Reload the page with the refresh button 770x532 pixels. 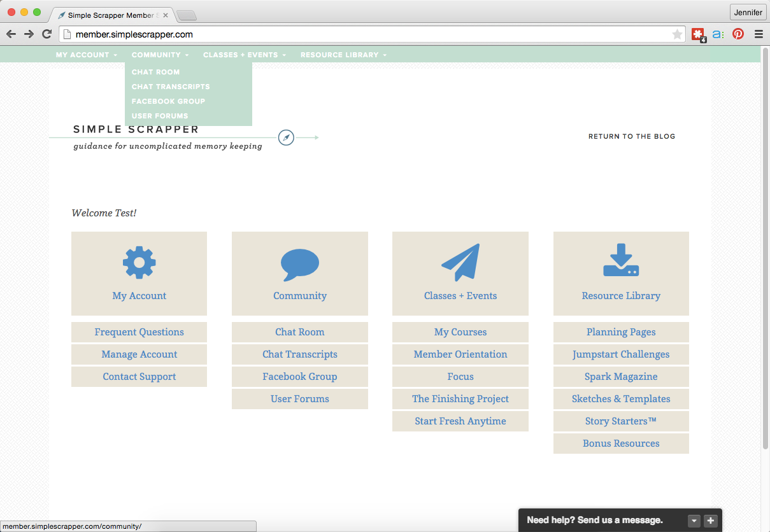[x=46, y=34]
